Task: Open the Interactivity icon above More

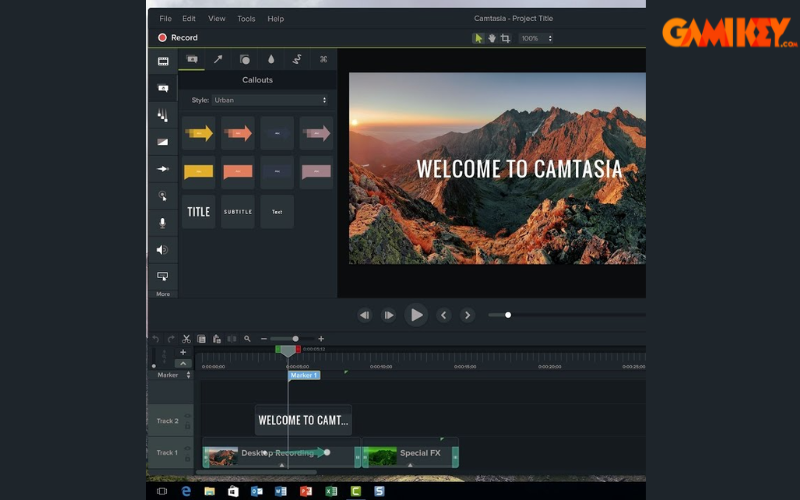Action: pyautogui.click(x=163, y=276)
